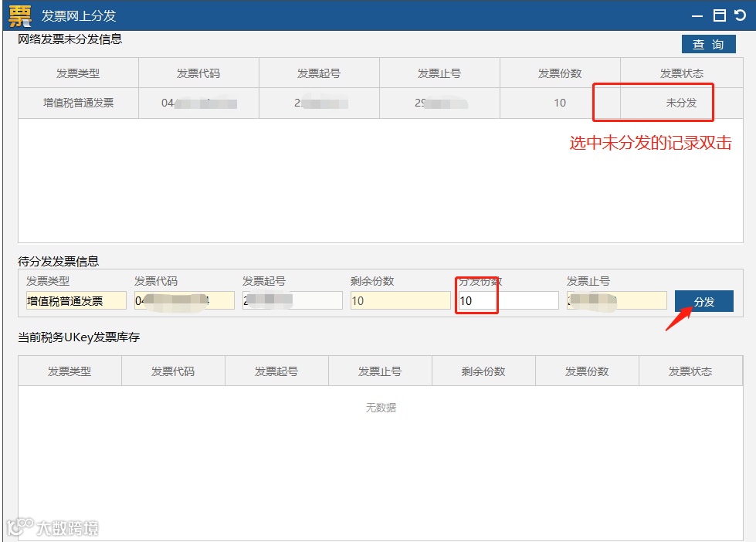
Task: Click the 发票止号 header in top table
Action: coord(439,73)
